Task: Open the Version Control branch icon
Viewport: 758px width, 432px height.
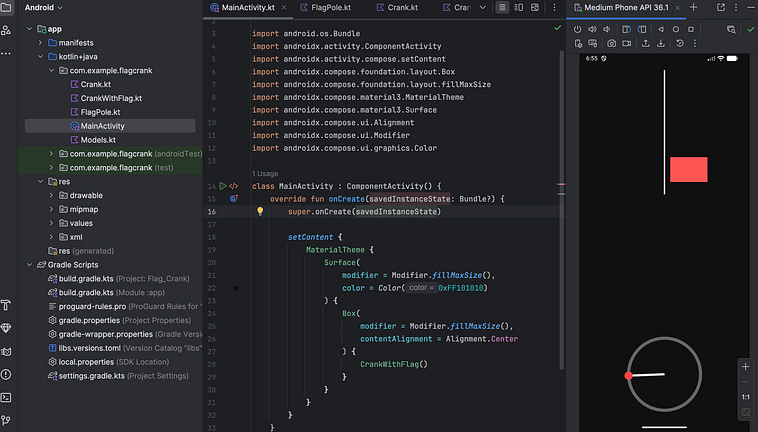Action: coord(6,420)
